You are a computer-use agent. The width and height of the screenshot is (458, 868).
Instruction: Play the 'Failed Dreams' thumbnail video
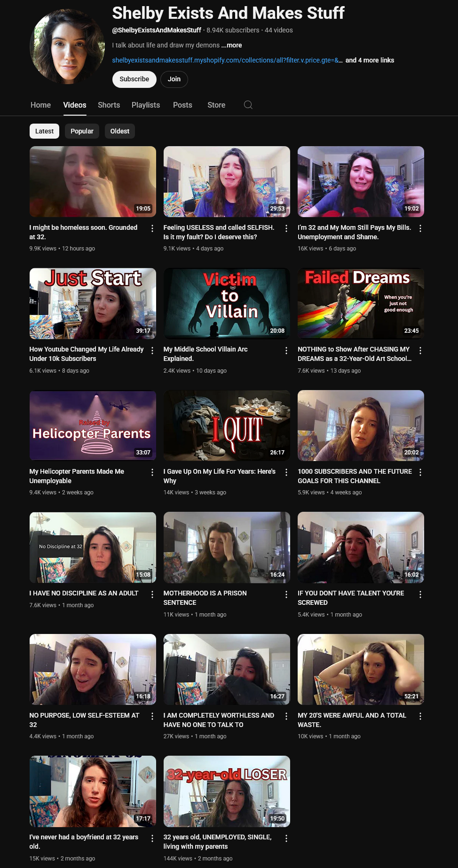click(x=361, y=304)
